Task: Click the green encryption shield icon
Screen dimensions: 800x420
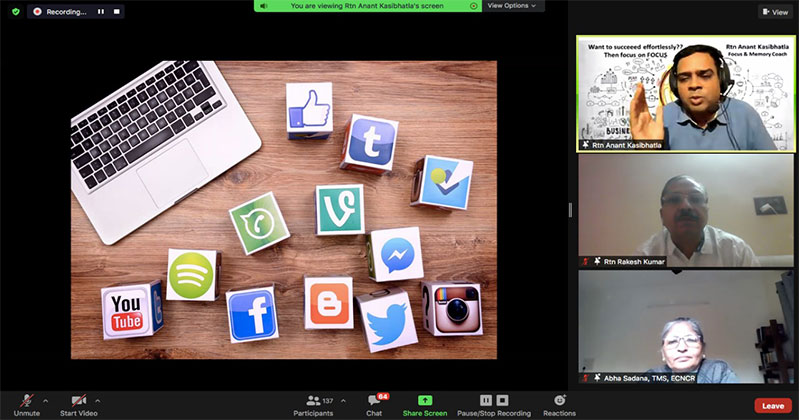Action: pos(15,11)
